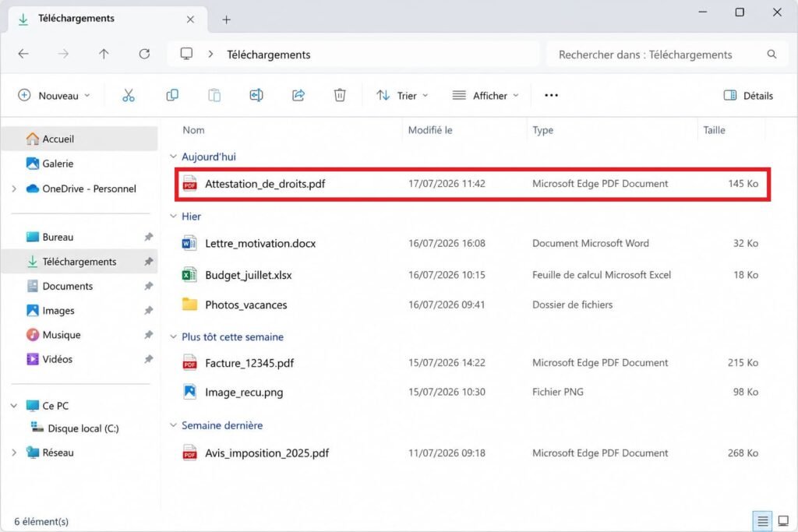Collapse the Ce PC tree node
Viewport: 798px width, 532px height.
coord(14,406)
